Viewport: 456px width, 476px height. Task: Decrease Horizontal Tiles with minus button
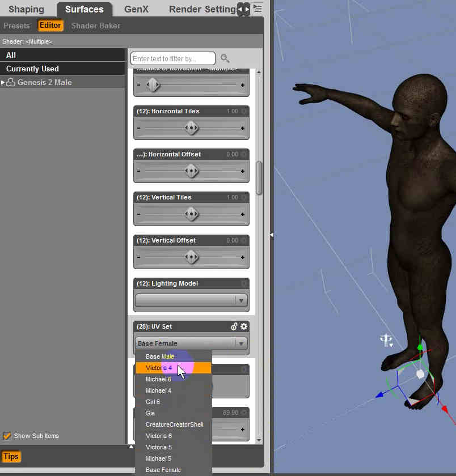(139, 128)
